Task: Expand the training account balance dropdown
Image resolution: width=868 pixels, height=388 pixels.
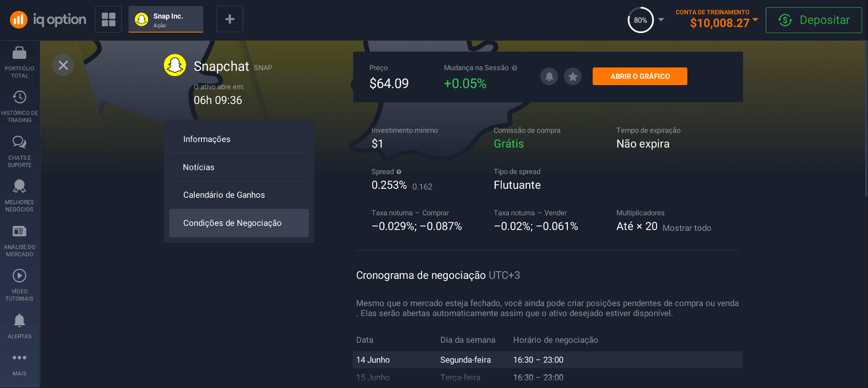Action: pos(755,19)
